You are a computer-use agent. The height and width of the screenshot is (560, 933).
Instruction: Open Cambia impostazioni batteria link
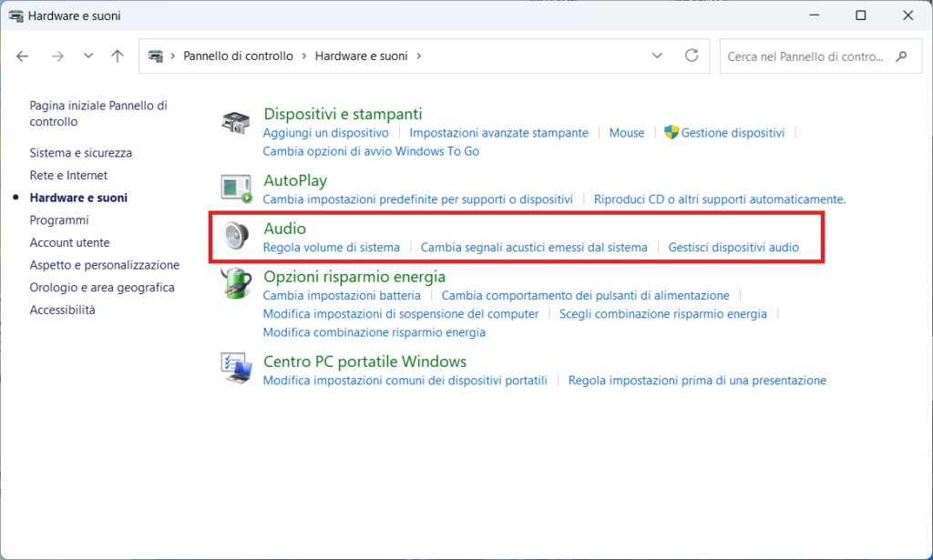tap(342, 296)
